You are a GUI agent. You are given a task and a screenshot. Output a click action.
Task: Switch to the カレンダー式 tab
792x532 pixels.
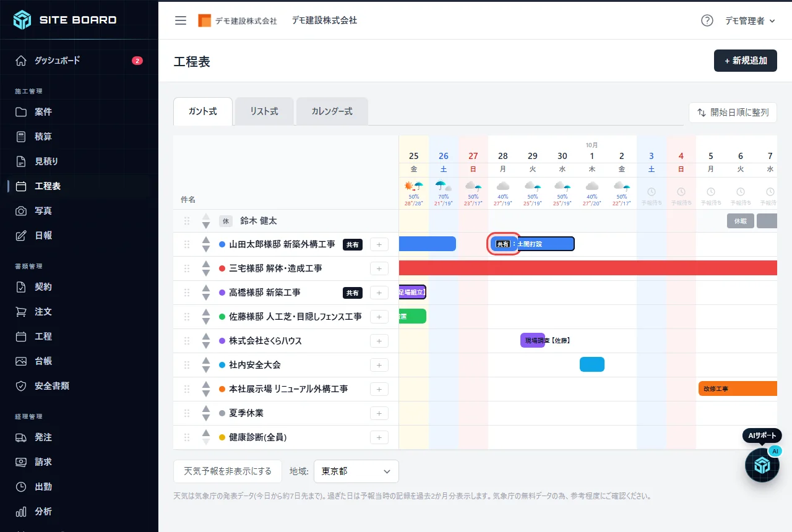pos(332,111)
